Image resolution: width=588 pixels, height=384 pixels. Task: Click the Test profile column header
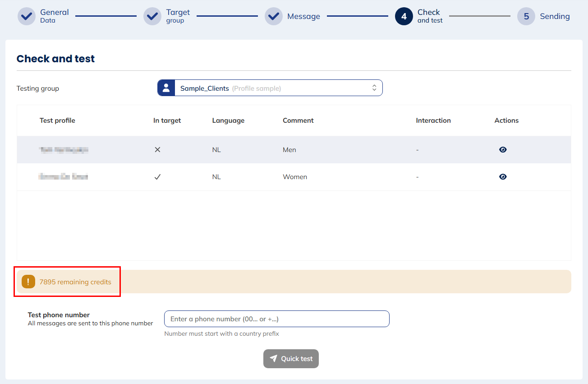57,120
